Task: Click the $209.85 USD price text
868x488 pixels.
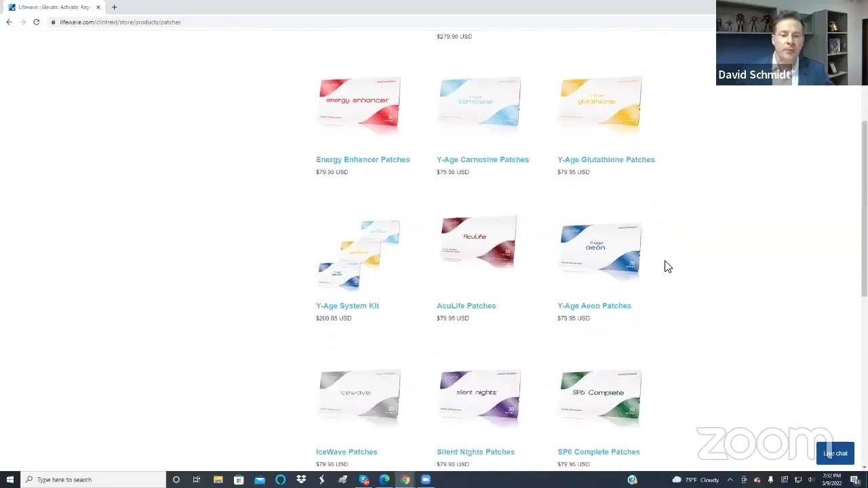Action: [334, 318]
